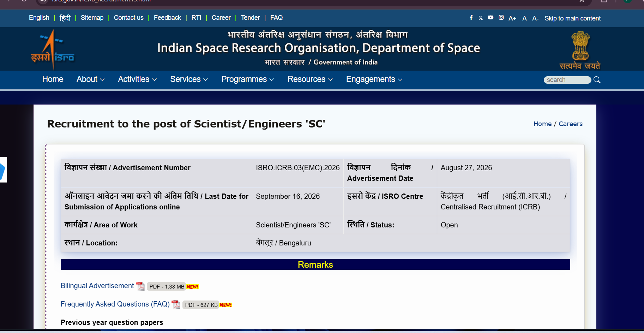
Task: Click Skip to main content
Action: tap(573, 18)
